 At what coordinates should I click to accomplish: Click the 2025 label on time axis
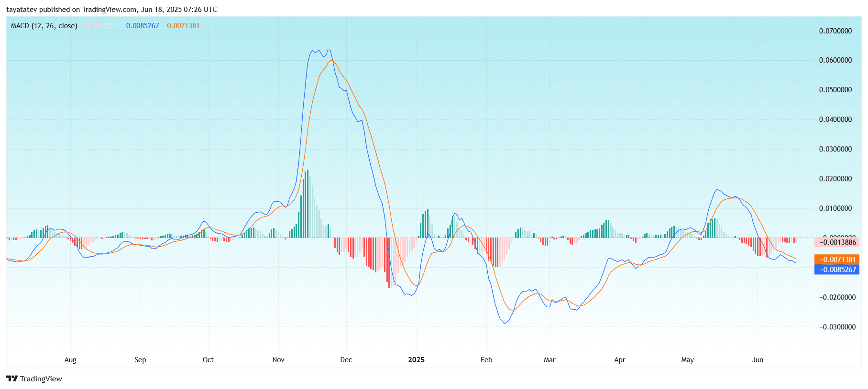tap(416, 360)
